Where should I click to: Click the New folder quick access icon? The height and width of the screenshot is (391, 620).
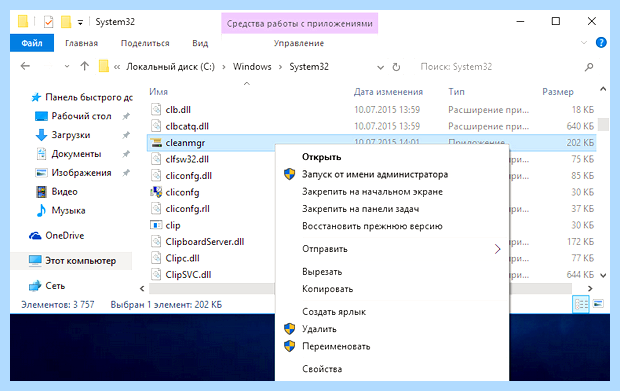[66, 21]
